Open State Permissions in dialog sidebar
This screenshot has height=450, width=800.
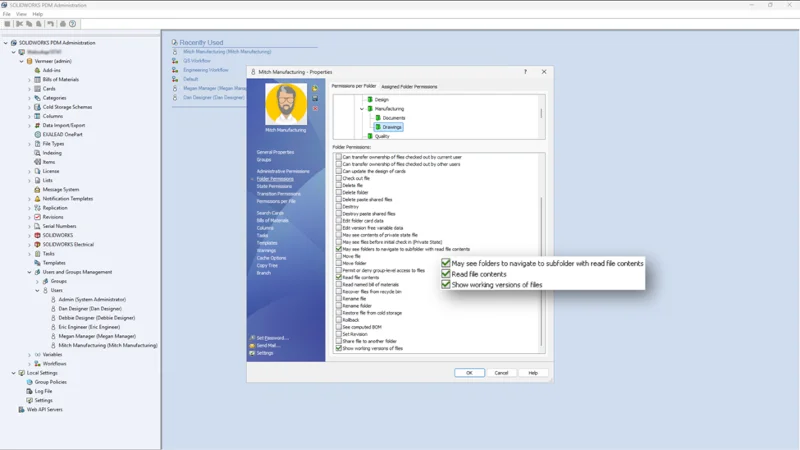[x=274, y=186]
